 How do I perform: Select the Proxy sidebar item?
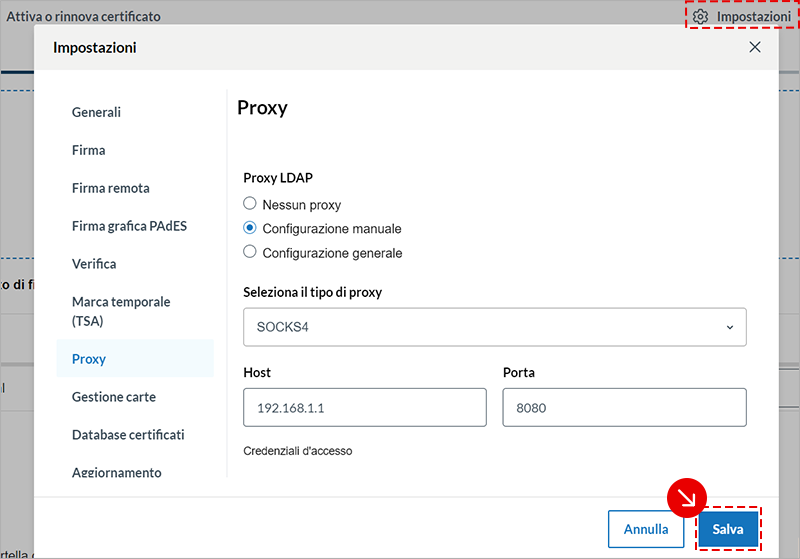[x=89, y=359]
